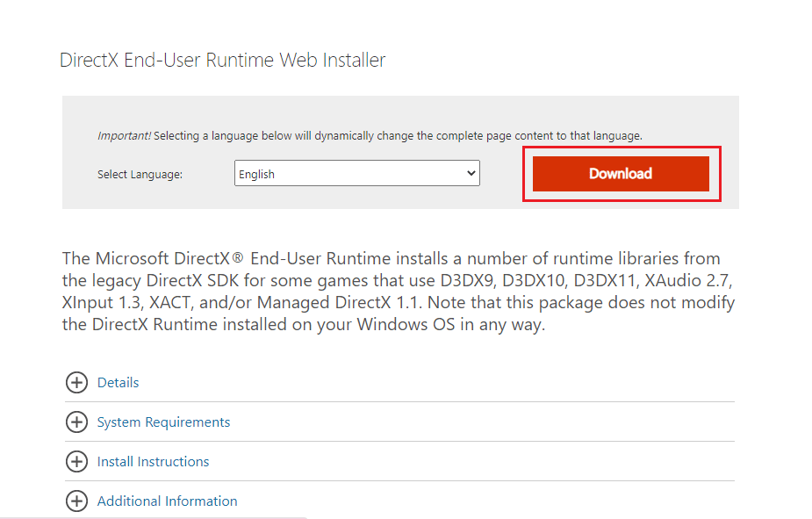
Task: Click the English text inside the language field
Action: pyautogui.click(x=255, y=173)
